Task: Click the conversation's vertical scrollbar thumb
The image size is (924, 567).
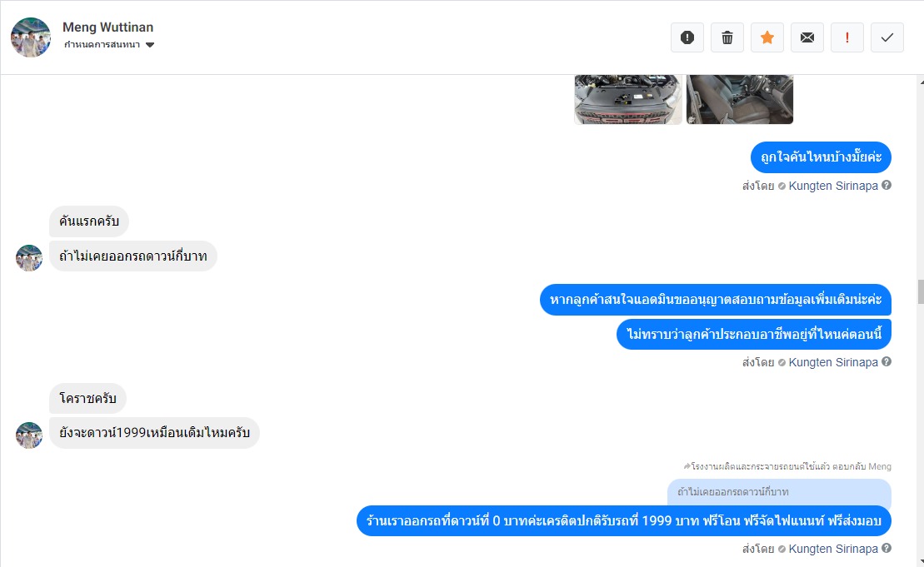Action: [x=921, y=292]
